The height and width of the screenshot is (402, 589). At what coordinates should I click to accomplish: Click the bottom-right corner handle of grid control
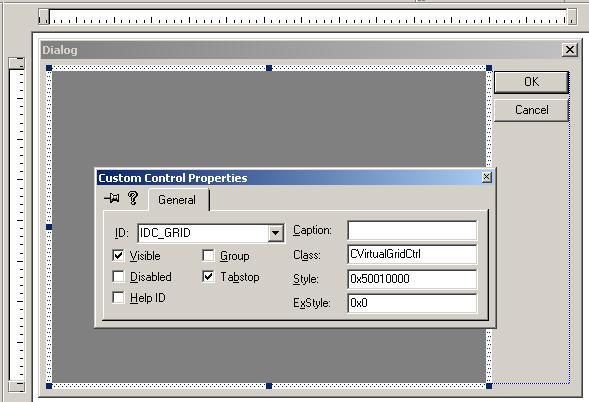489,386
